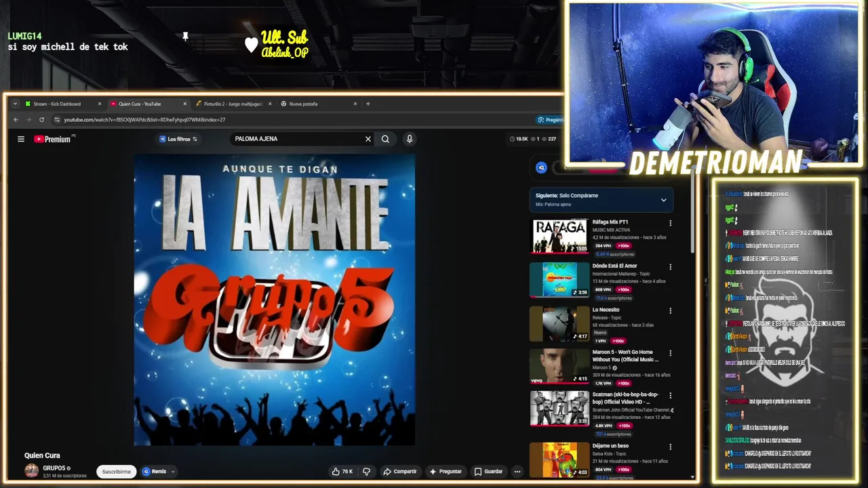
Task: Open Maroon 5 Won't Go Home thumbnail
Action: [x=559, y=366]
